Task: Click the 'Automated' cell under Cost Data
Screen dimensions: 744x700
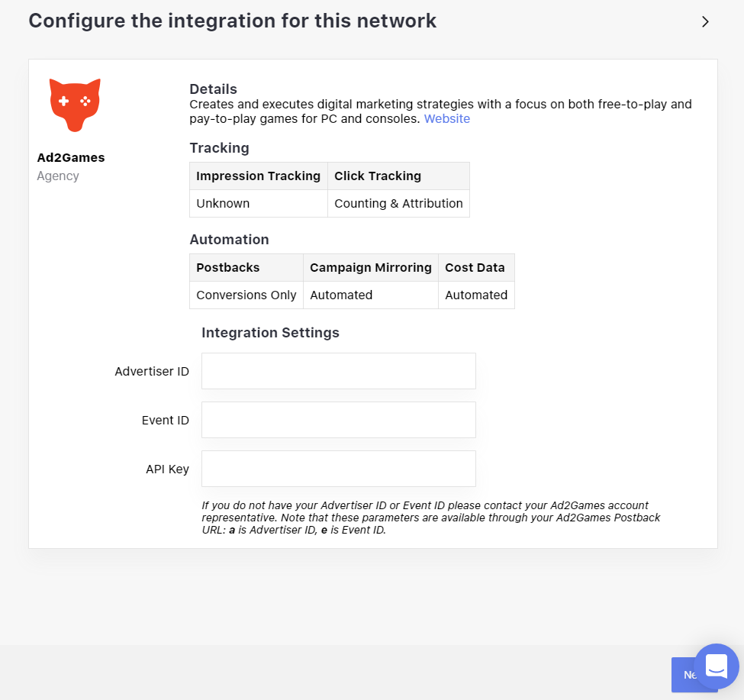Action: [476, 295]
